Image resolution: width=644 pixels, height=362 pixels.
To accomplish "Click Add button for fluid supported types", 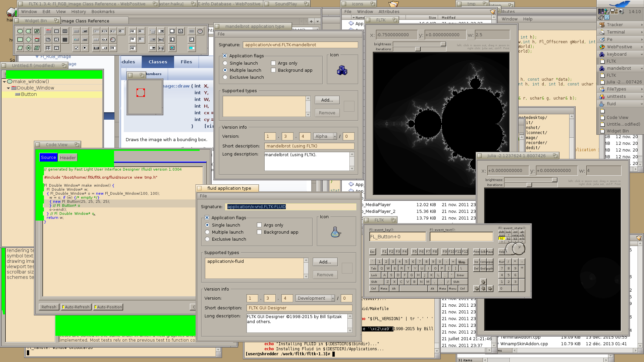I will 325,262.
